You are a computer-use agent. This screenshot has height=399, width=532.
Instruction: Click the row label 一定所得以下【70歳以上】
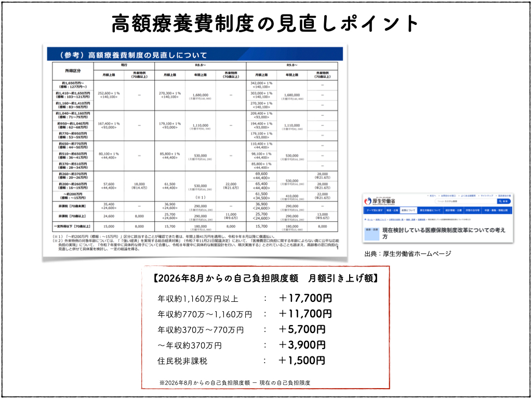pos(72,227)
